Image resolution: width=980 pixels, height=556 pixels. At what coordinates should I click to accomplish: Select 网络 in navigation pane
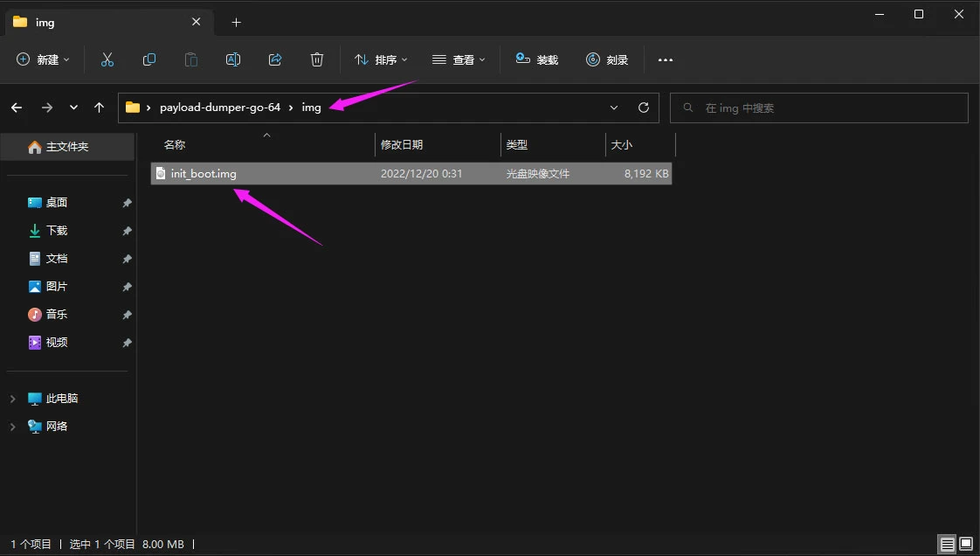coord(57,427)
